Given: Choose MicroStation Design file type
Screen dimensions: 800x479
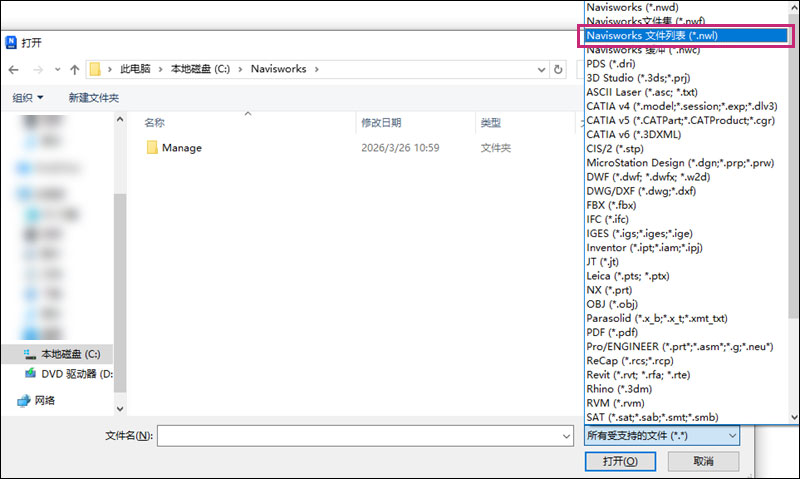Looking at the screenshot, I should click(680, 163).
